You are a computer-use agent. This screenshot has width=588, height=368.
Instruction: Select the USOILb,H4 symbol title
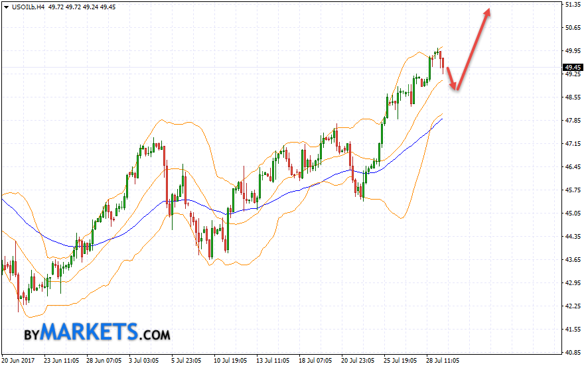[26, 6]
